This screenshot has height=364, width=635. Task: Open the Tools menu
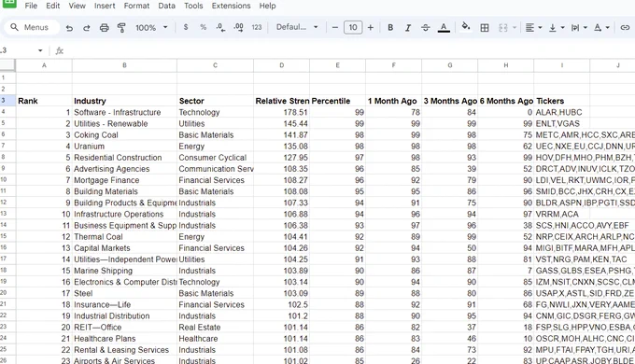[193, 6]
